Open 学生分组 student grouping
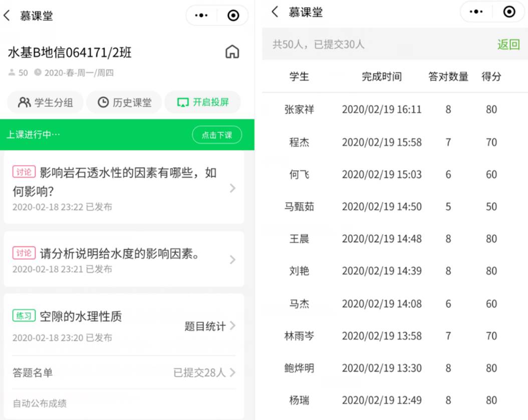This screenshot has width=528, height=420. click(x=46, y=103)
